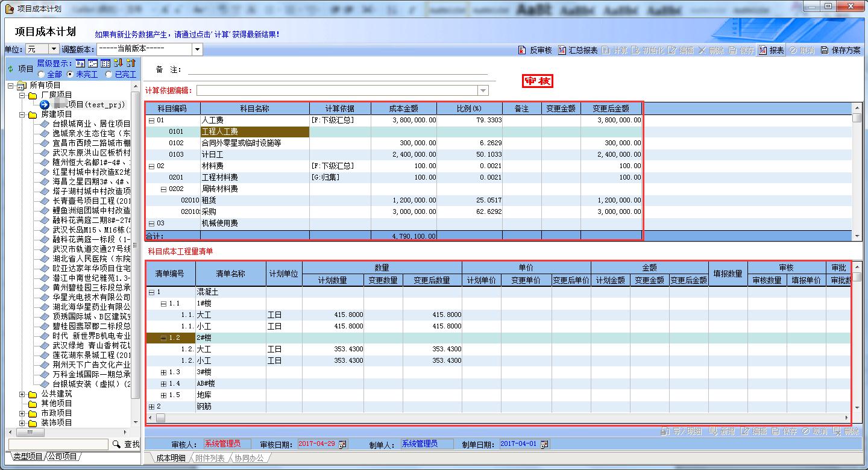This screenshot has width=868, height=470.
Task: Click the 备注 remarks input field
Action: tap(338, 70)
